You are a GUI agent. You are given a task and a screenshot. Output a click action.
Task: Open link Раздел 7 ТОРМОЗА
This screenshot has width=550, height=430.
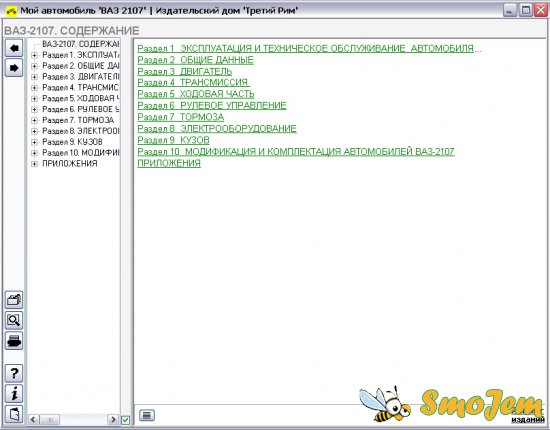[181, 117]
